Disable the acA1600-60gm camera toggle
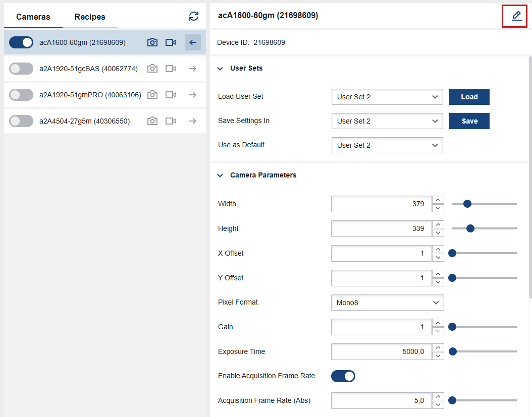This screenshot has width=532, height=417. point(21,42)
